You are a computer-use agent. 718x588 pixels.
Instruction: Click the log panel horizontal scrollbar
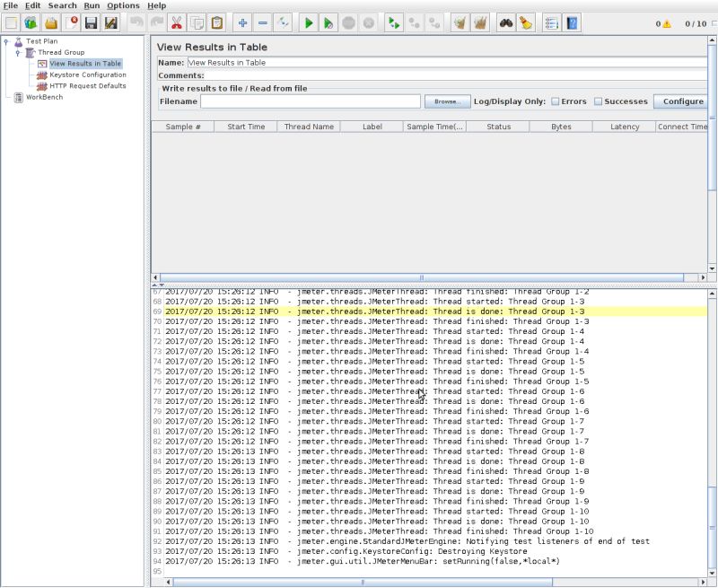coord(363,582)
